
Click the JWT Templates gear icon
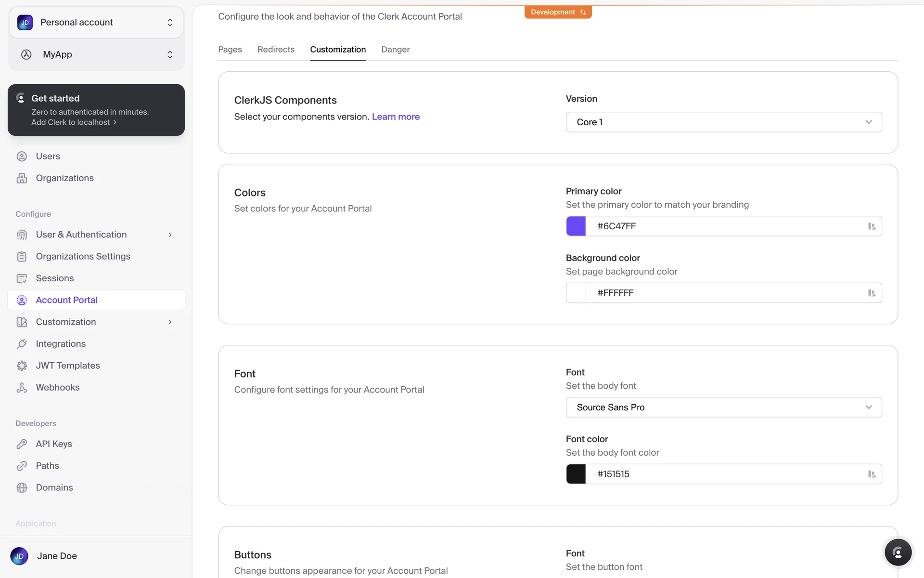point(22,366)
